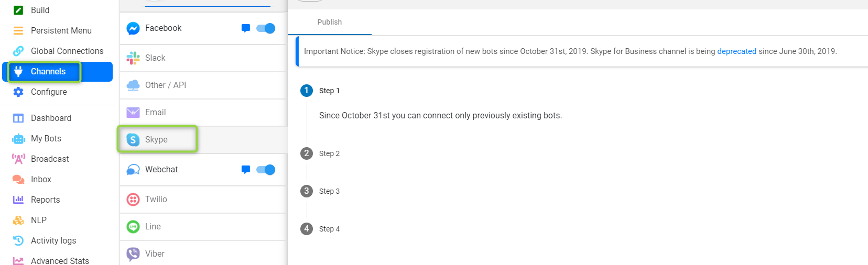Open Facebook chat bubble icon

pos(245,28)
